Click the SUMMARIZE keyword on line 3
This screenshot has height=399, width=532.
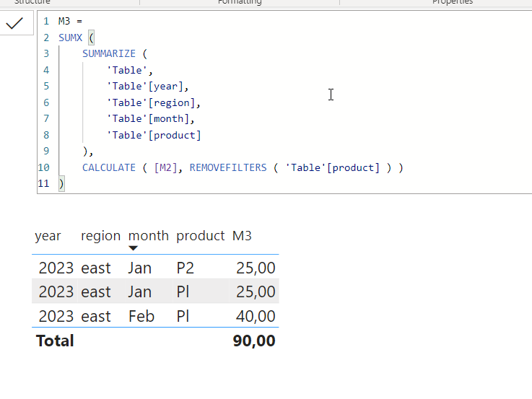(x=109, y=53)
